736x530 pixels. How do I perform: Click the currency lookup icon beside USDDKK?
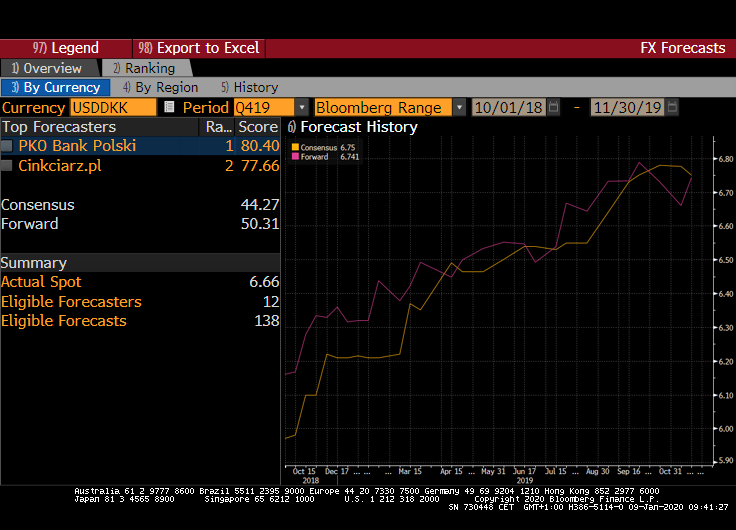pyautogui.click(x=169, y=107)
